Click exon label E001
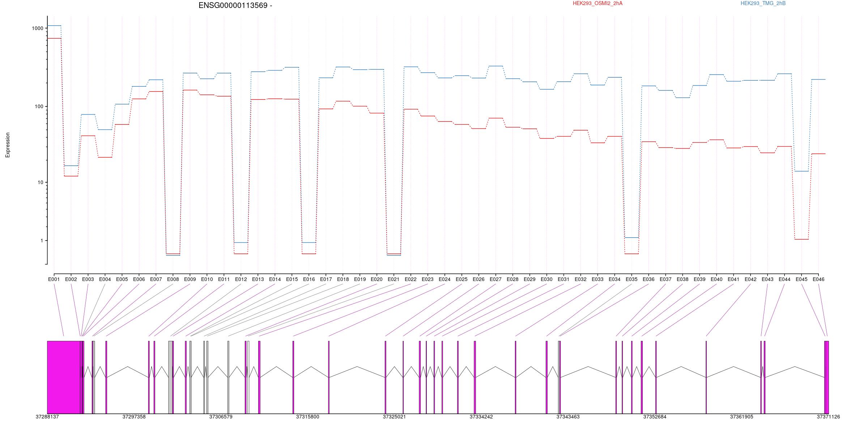Viewport: 868px width, 434px height. [x=54, y=280]
